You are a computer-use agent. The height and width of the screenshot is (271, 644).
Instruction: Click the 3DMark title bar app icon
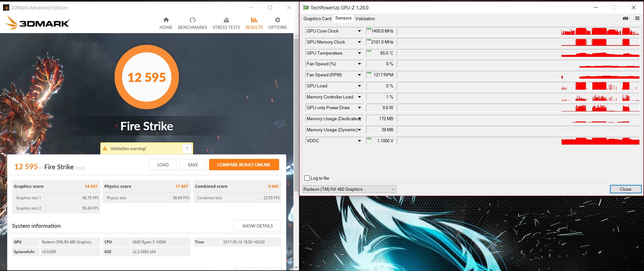tap(6, 7)
